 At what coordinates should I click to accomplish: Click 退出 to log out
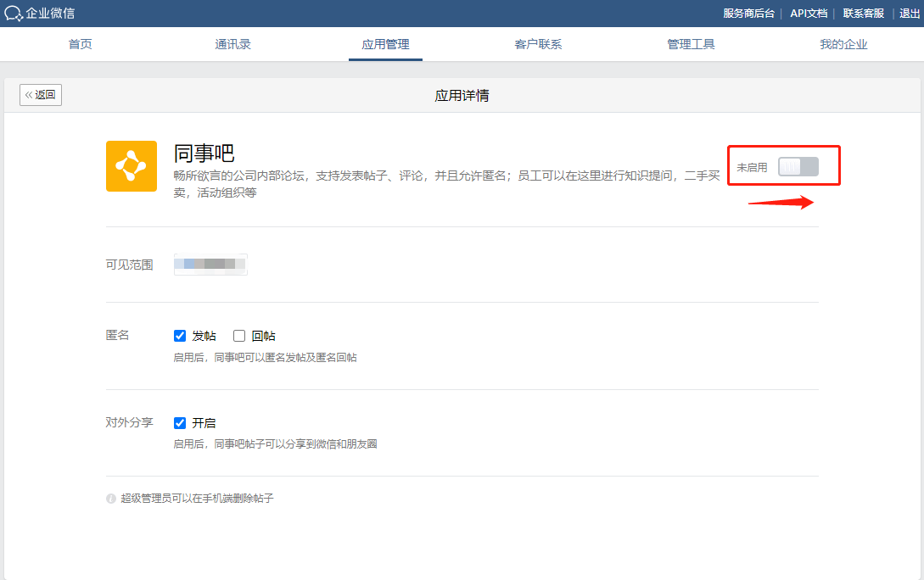(x=909, y=14)
